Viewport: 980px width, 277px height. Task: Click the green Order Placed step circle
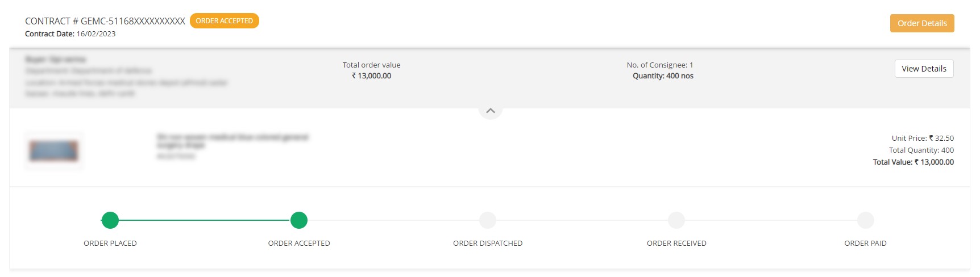pyautogui.click(x=110, y=220)
